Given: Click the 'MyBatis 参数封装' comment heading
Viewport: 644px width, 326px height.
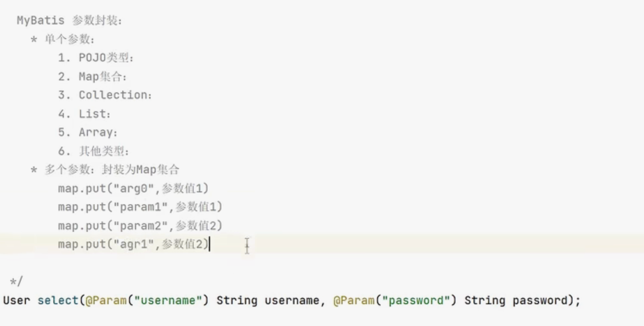Looking at the screenshot, I should click(x=69, y=21).
